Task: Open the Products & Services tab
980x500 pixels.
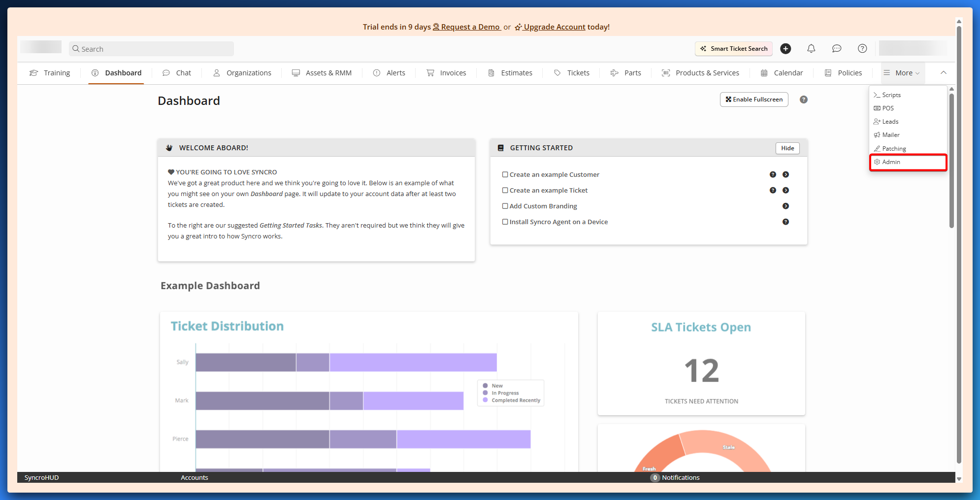Action: (x=700, y=73)
